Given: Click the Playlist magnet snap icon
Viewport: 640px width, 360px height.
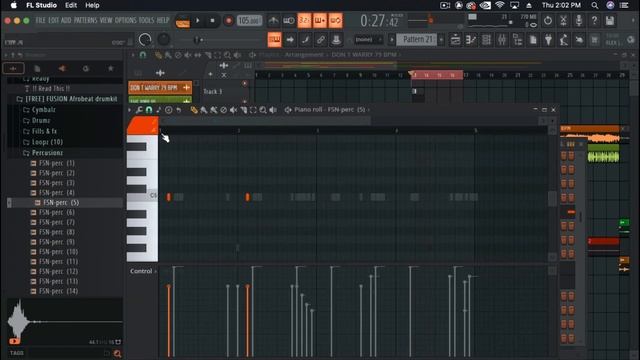Looking at the screenshot, I should coord(143,55).
